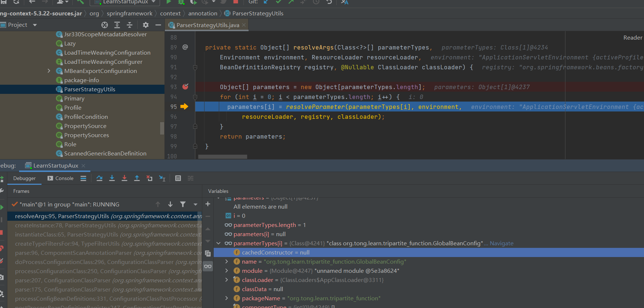
Task: Select the ProfileCondition class in tree
Action: pyautogui.click(x=86, y=117)
